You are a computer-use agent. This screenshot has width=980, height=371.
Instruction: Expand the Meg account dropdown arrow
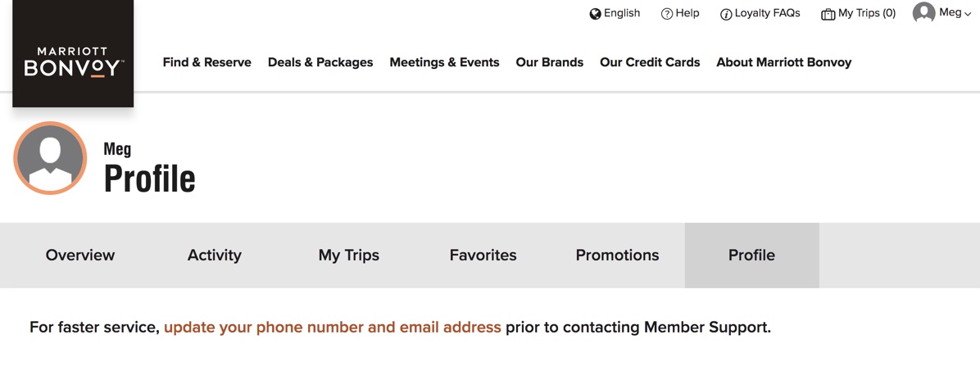(969, 15)
